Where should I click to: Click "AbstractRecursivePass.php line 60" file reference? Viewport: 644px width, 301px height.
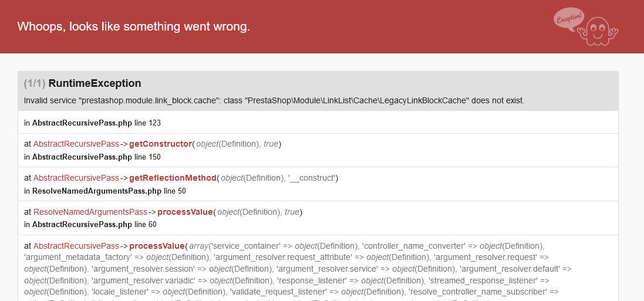[95, 225]
